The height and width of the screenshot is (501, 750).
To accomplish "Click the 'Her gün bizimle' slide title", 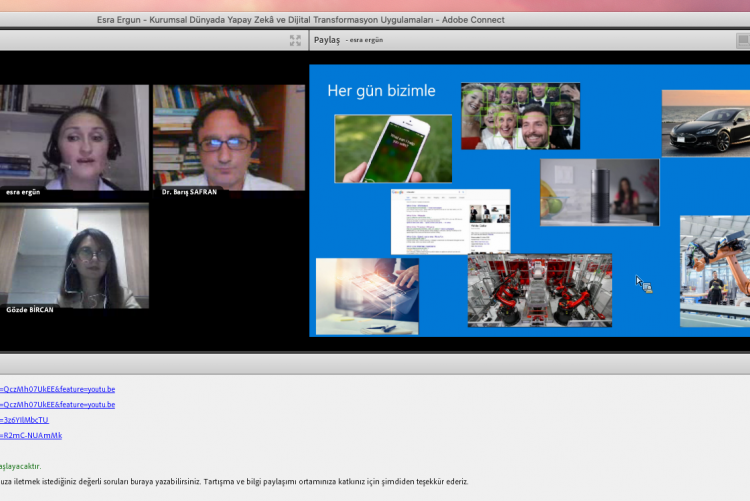I will [x=381, y=91].
